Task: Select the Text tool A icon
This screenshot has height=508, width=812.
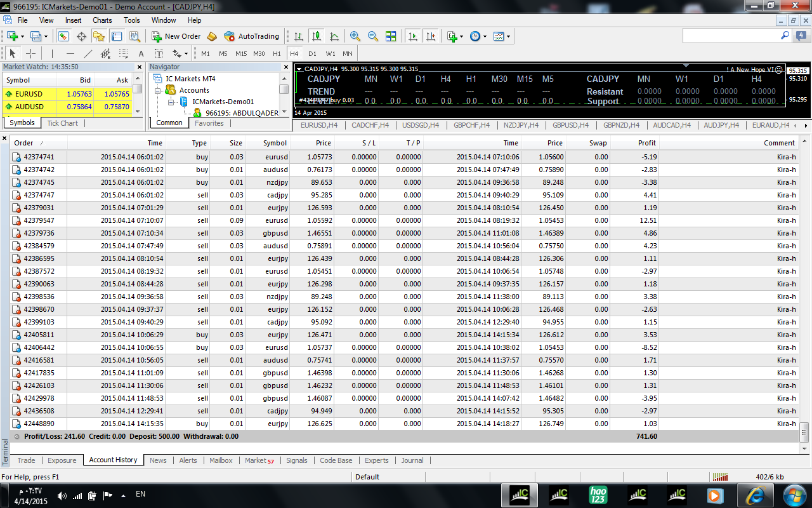Action: pos(141,54)
